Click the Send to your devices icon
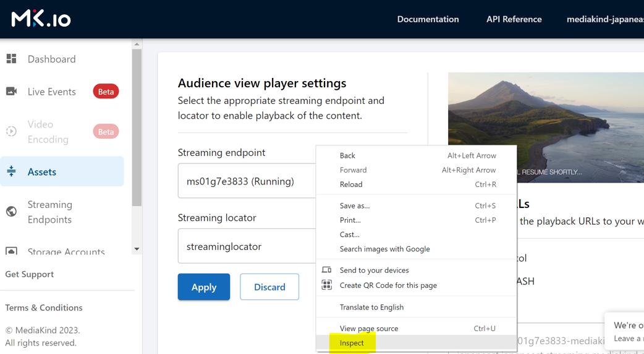644x354 pixels. point(326,270)
